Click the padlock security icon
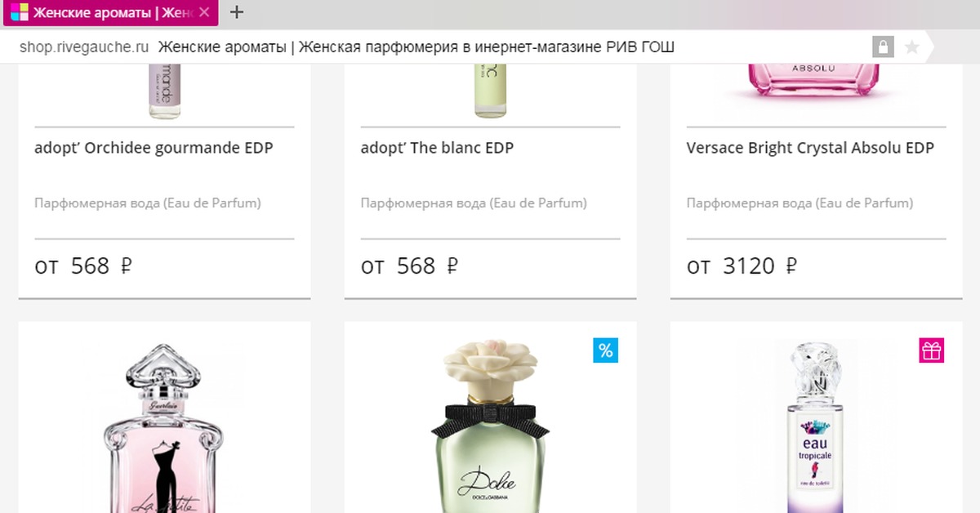Screen dimensions: 980x513 tap(883, 47)
